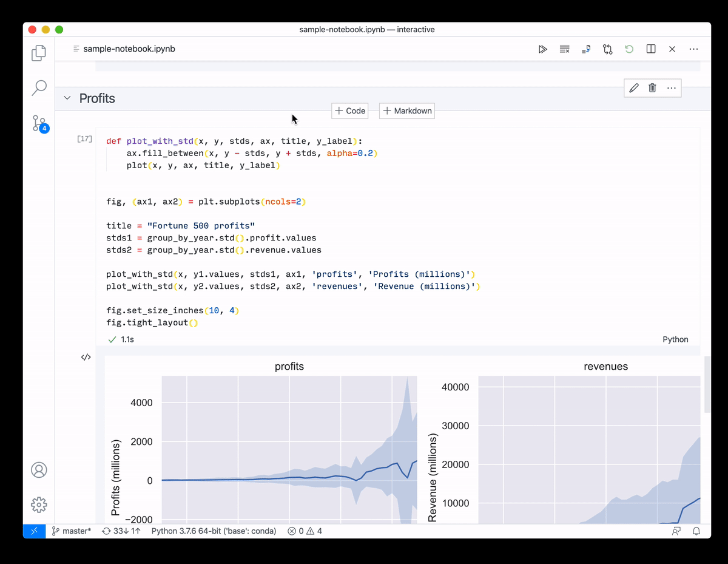Viewport: 728px width, 564px height.
Task: Delete the Profits cell with trash icon
Action: [x=652, y=88]
